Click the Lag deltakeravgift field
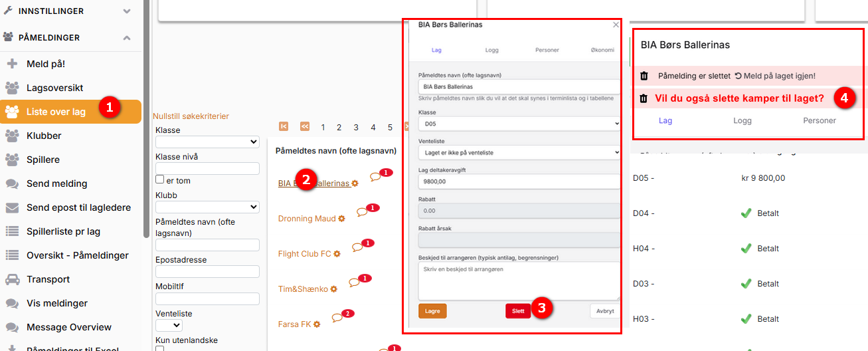Screen dimensions: 868x351 tap(519, 181)
